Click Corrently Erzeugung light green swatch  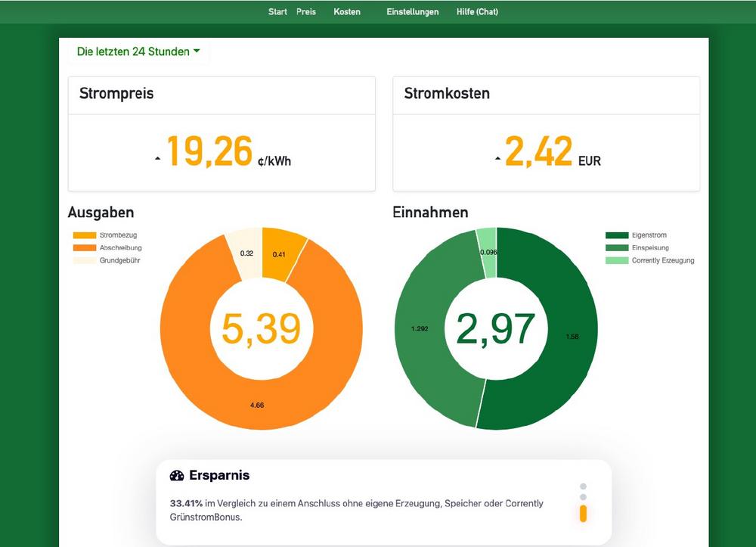[617, 260]
